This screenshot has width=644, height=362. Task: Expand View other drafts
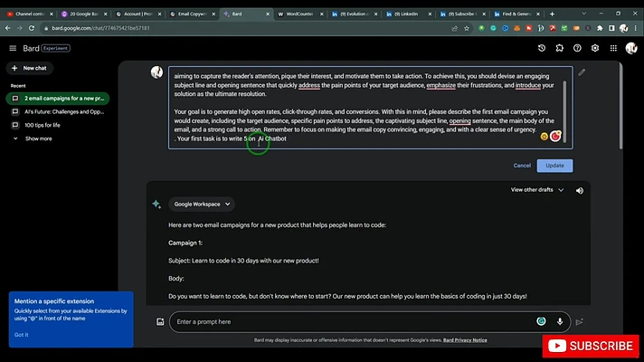pos(537,190)
